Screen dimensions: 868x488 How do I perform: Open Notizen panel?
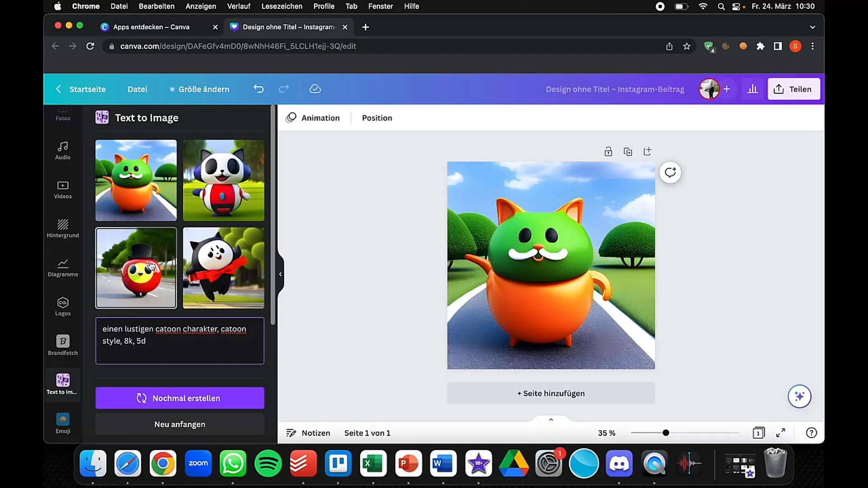point(308,433)
